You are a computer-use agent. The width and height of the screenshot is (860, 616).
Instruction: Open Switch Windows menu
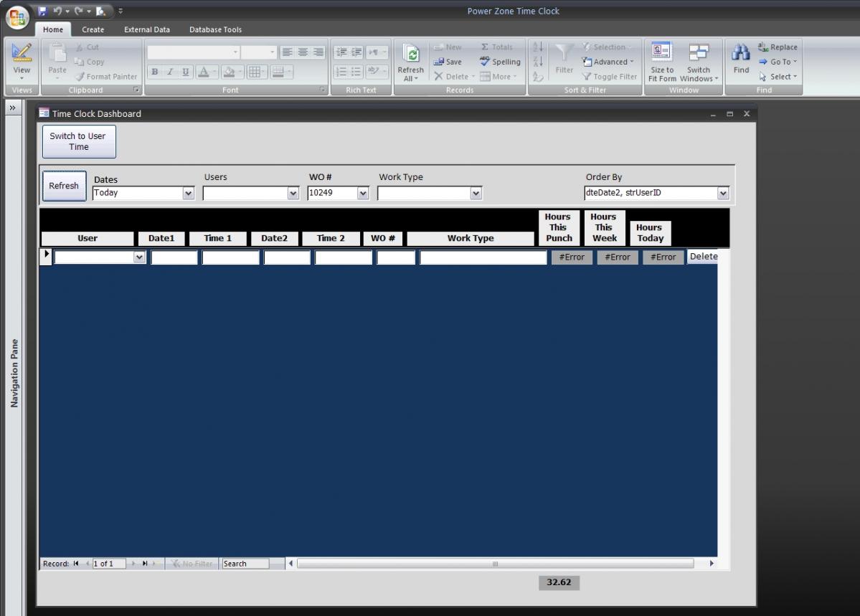[x=699, y=62]
